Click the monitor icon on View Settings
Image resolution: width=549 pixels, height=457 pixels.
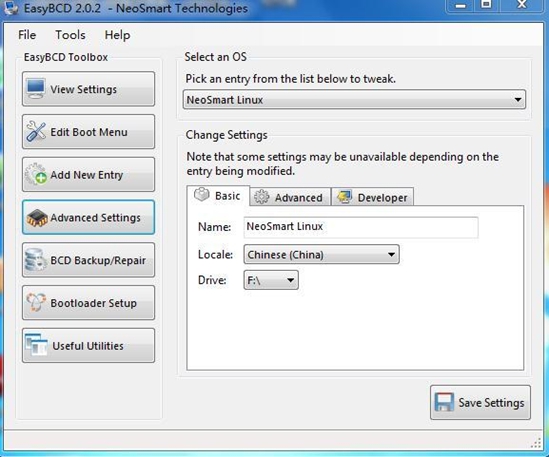36,89
